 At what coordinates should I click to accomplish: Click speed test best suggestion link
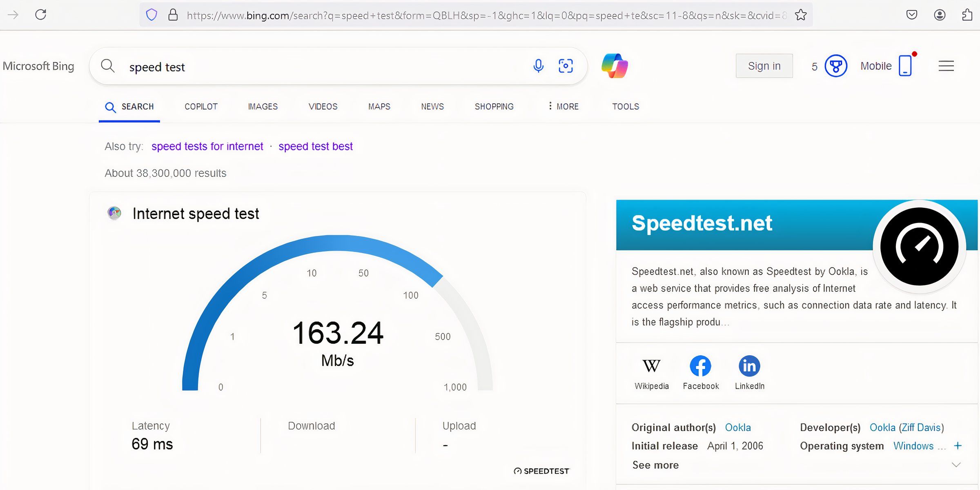[x=316, y=146]
